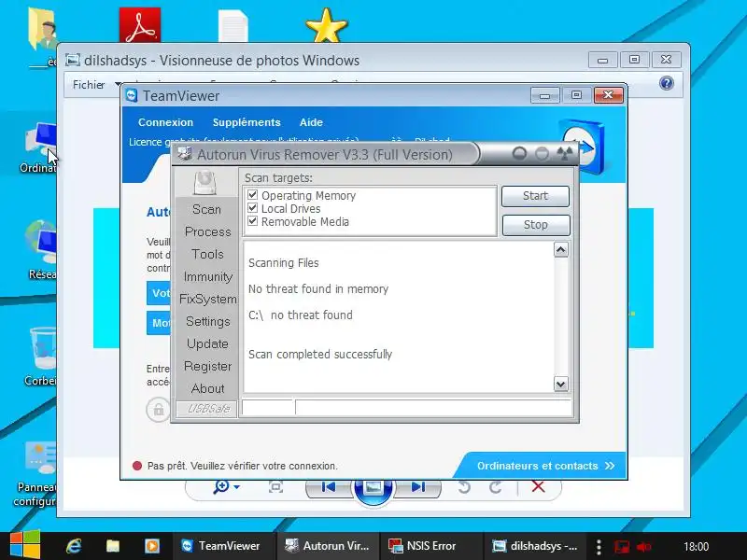Screen dimensions: 747x560
Task: Click the scan camera icon above Scan
Action: pos(204,183)
